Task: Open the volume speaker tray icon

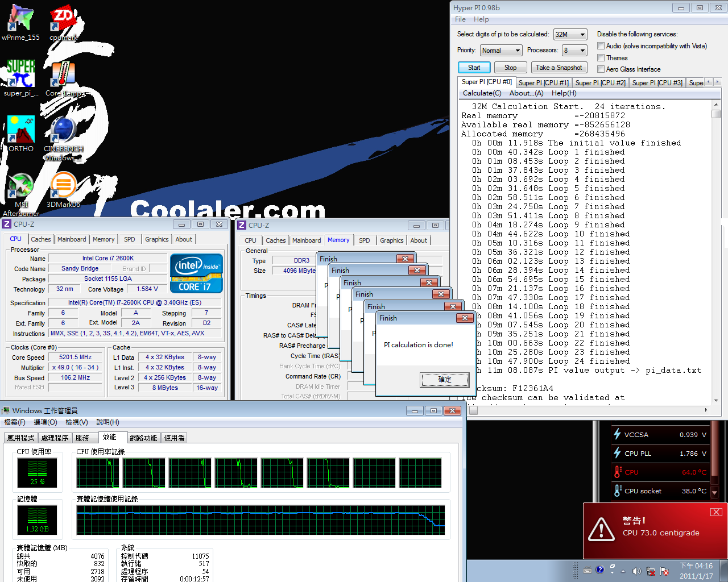Action: (636, 571)
